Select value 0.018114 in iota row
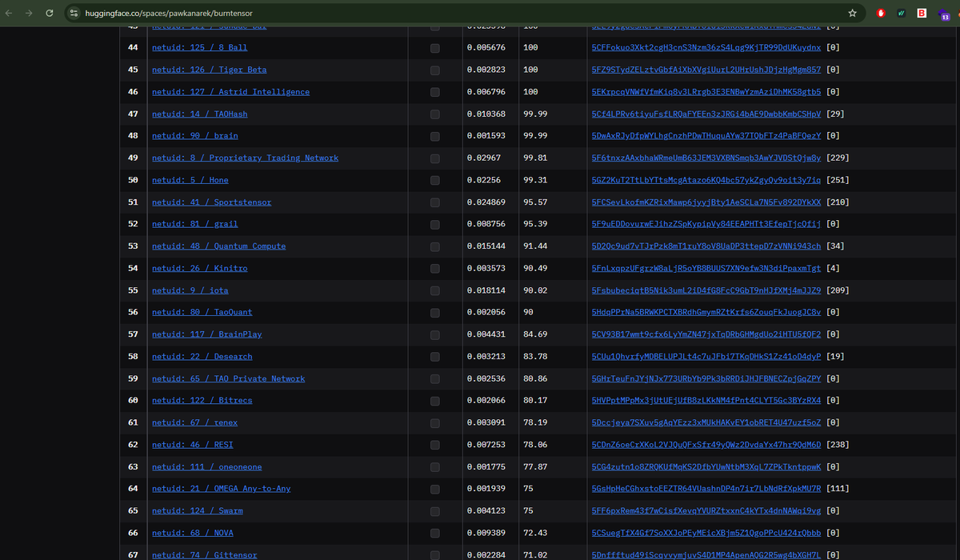Image resolution: width=960 pixels, height=560 pixels. pyautogui.click(x=486, y=290)
